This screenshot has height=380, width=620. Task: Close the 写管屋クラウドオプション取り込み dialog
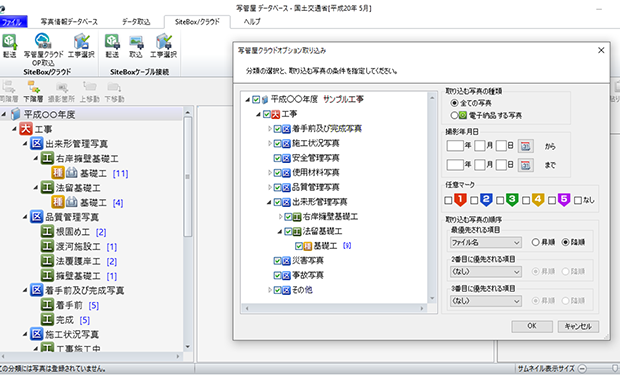click(x=601, y=51)
